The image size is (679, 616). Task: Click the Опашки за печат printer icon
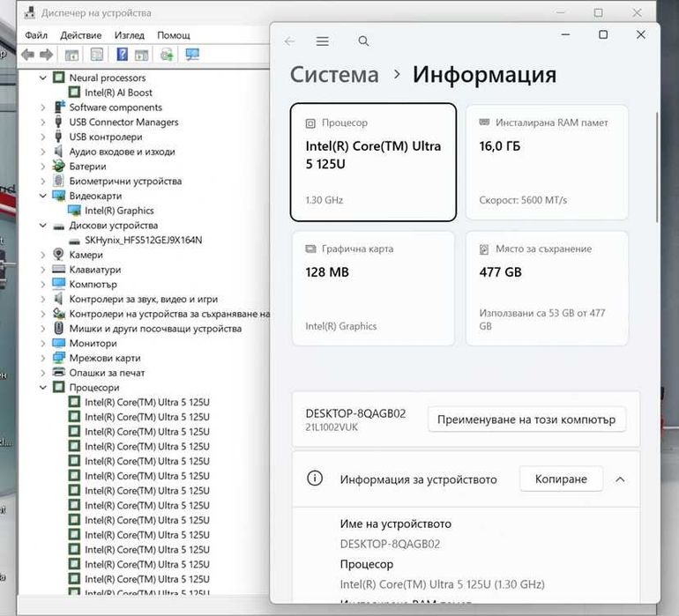coord(58,372)
